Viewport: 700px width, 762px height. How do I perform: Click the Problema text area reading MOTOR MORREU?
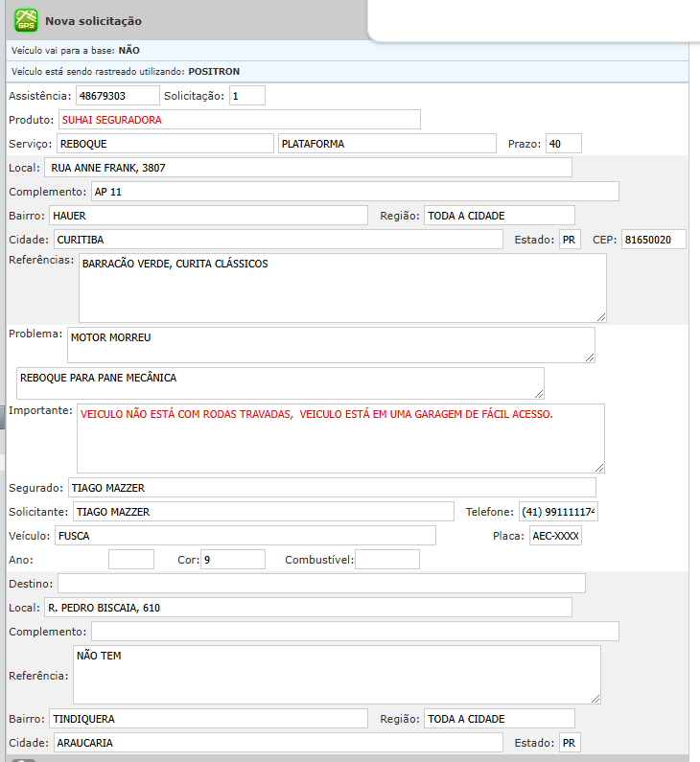(x=330, y=345)
